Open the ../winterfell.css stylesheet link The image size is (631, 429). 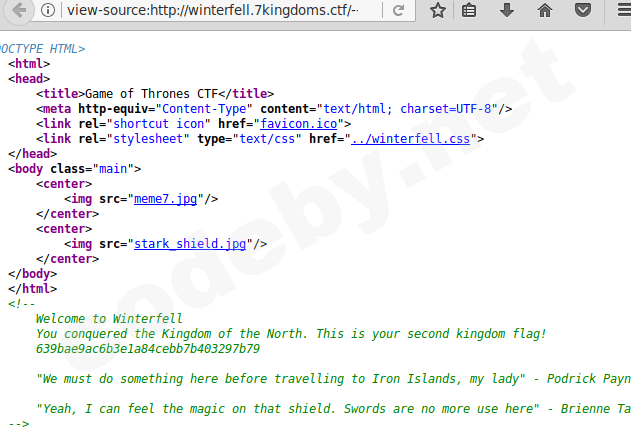click(x=410, y=139)
